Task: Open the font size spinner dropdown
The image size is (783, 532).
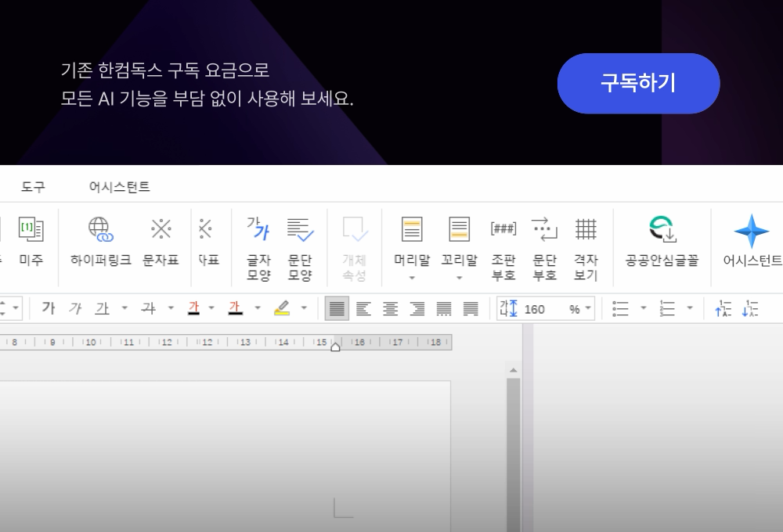Action: pos(16,308)
